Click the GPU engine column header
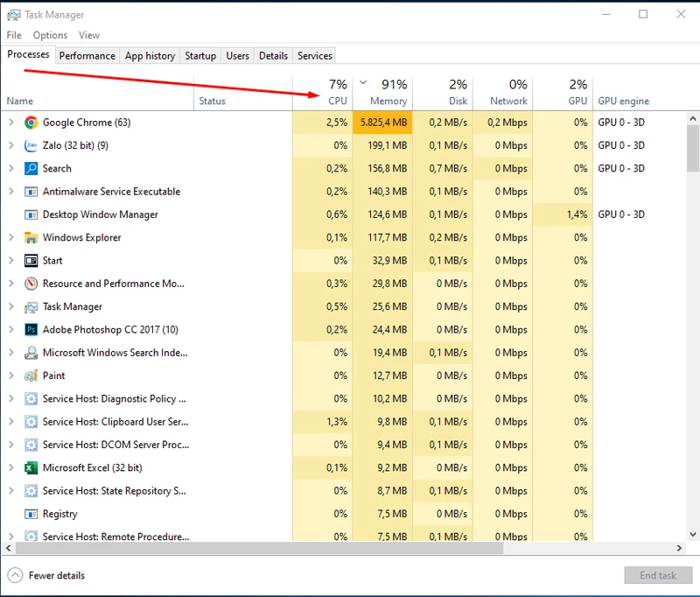 (639, 93)
